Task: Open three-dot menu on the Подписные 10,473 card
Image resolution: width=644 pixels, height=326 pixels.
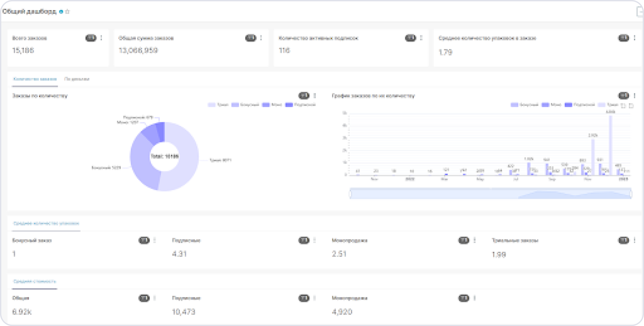Action: tap(315, 298)
